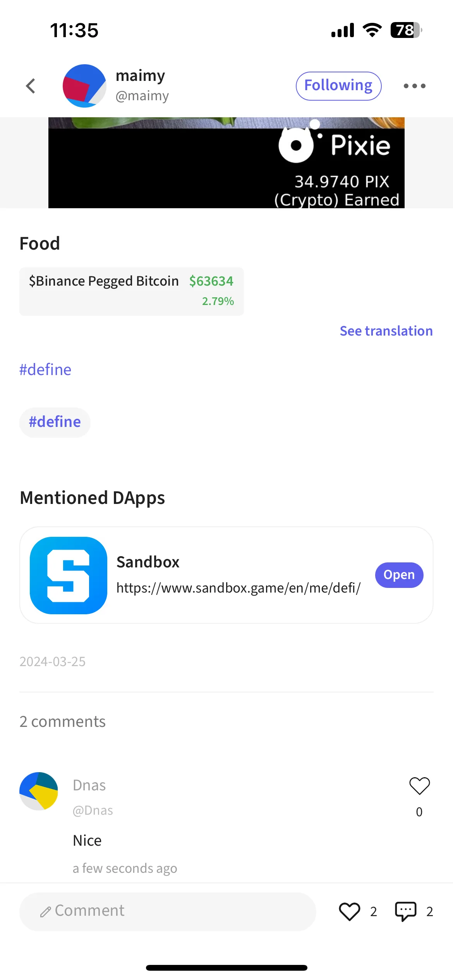Open the Sandbox URL link

tap(239, 588)
